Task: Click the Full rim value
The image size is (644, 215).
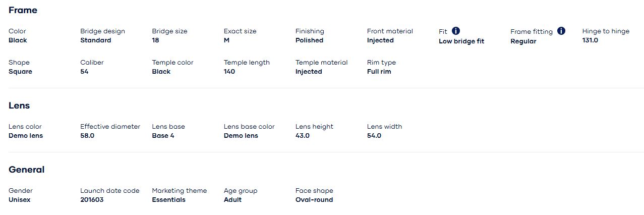Action: pyautogui.click(x=379, y=72)
